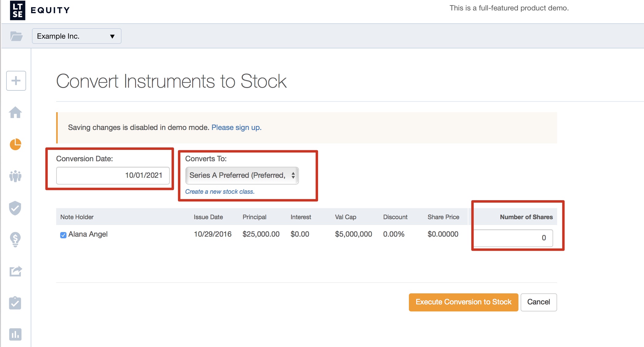Click the shield checkmark sidebar icon
644x347 pixels.
point(15,208)
